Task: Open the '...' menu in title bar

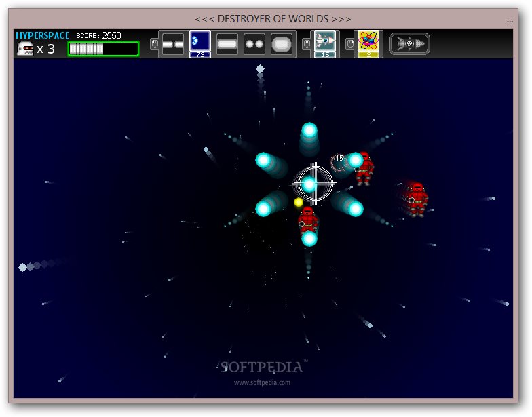Action: [x=510, y=22]
